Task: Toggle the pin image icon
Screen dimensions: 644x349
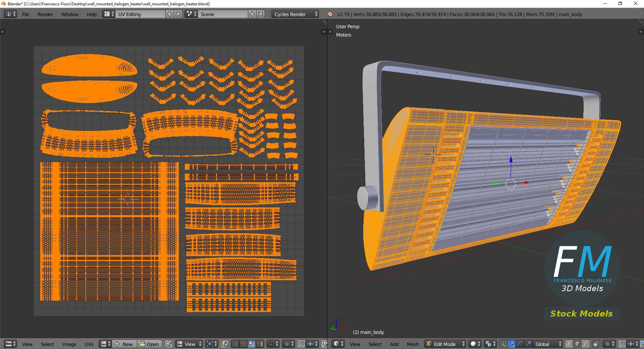Action: [x=168, y=344]
